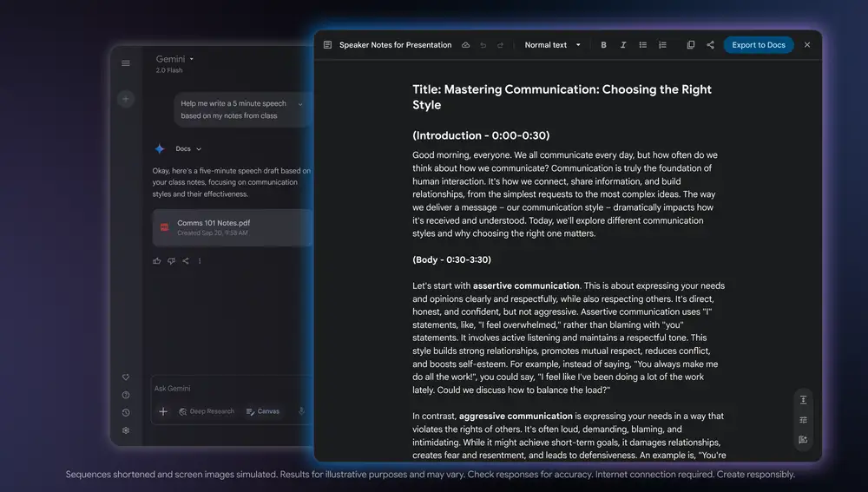Give the response a thumbs up
The width and height of the screenshot is (868, 492).
[156, 260]
